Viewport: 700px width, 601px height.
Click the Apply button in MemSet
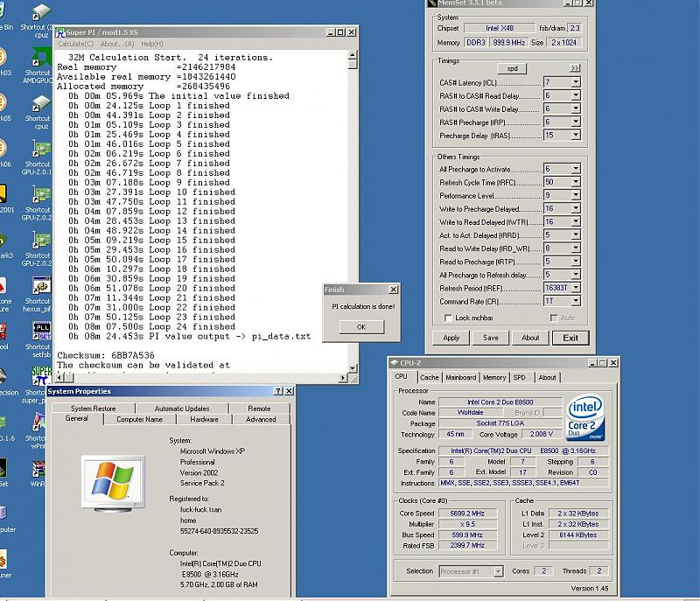(451, 338)
